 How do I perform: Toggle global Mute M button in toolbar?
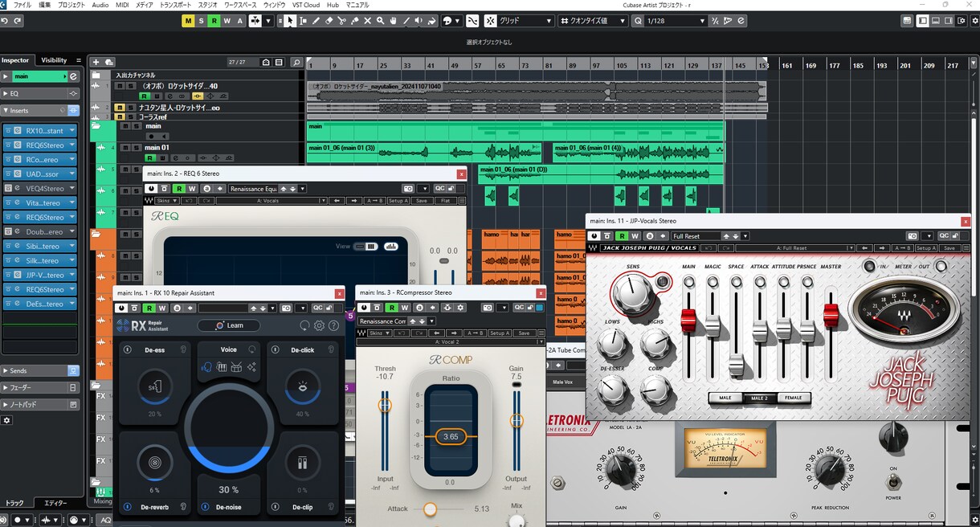188,21
